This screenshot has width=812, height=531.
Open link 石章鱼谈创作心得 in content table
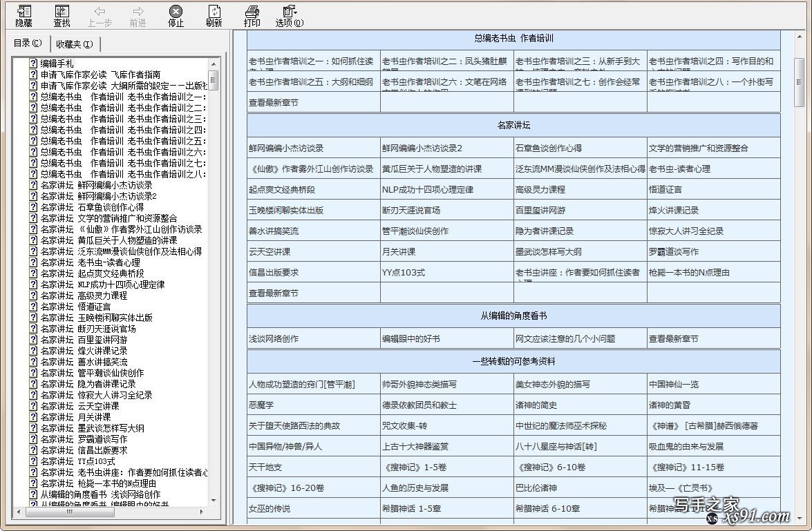pyautogui.click(x=549, y=148)
